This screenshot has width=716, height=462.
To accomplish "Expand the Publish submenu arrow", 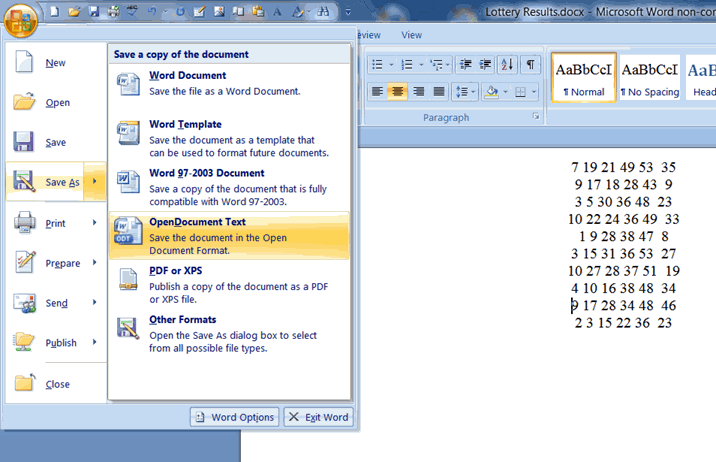I will click(95, 341).
